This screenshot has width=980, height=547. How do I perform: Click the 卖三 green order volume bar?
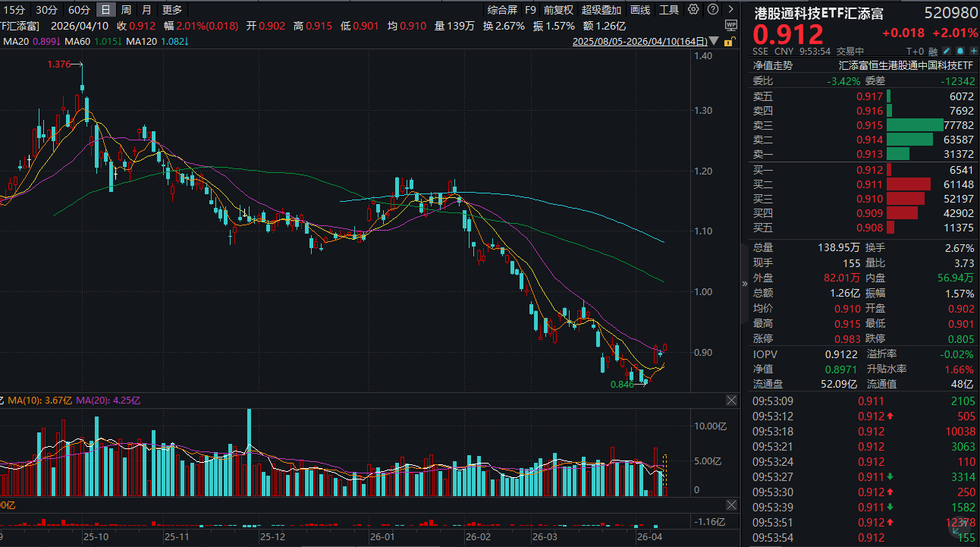coord(914,125)
